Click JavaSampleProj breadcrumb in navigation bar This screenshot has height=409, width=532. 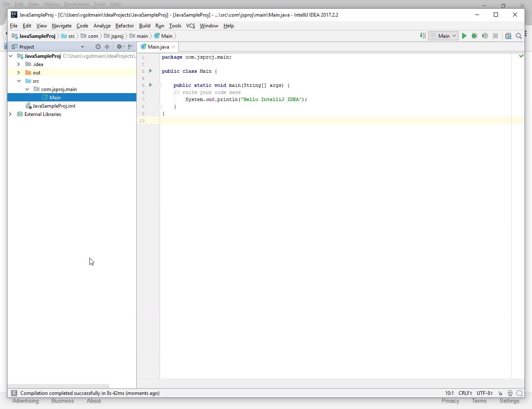tap(33, 36)
